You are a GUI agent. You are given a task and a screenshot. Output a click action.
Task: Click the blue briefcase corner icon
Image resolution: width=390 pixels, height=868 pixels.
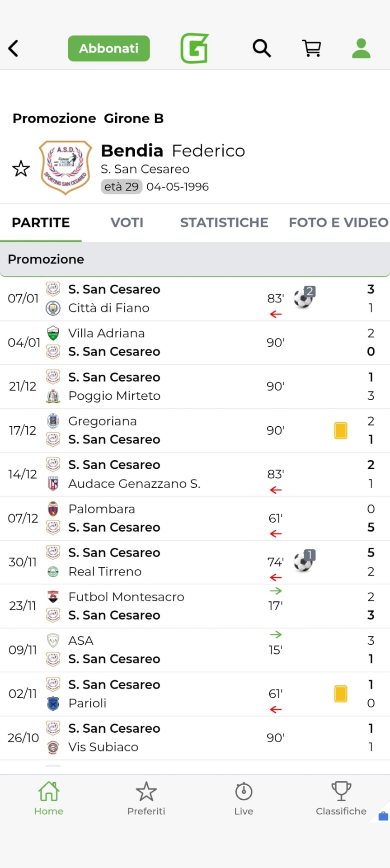pyautogui.click(x=383, y=816)
